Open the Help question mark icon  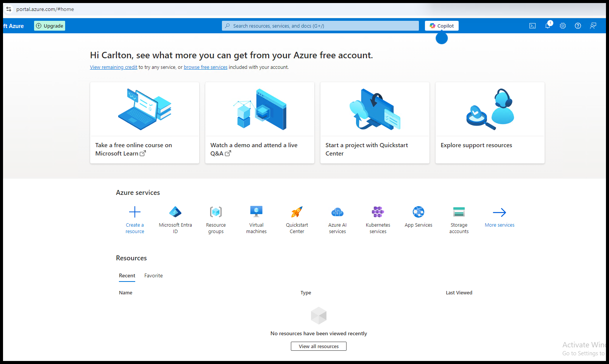tap(578, 26)
